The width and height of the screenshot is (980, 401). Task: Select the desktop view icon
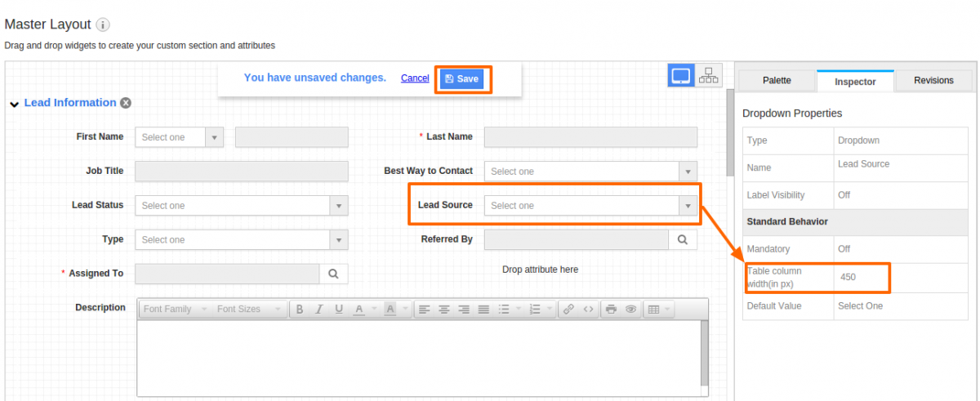tap(680, 77)
